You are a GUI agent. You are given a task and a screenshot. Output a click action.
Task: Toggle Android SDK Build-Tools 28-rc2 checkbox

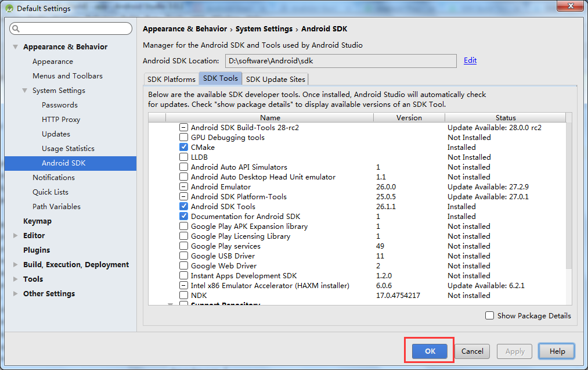(184, 127)
